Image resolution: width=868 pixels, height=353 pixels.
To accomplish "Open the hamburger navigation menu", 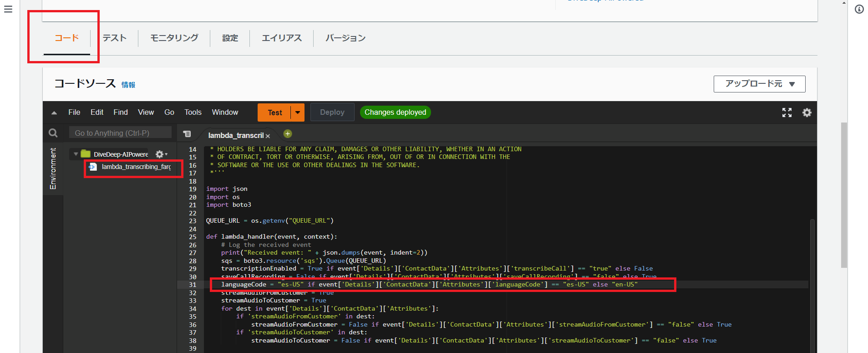I will click(x=8, y=9).
